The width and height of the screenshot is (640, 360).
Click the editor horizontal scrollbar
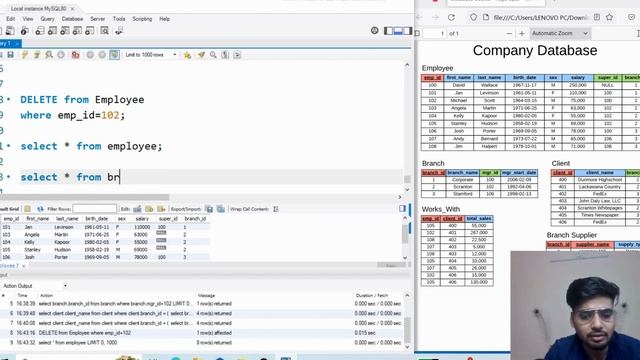point(84,197)
